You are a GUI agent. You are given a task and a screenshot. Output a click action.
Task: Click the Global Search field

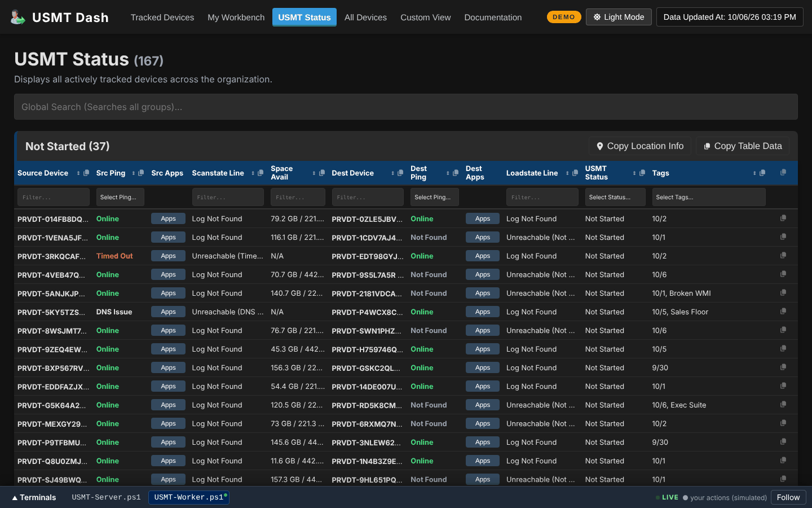tap(406, 107)
